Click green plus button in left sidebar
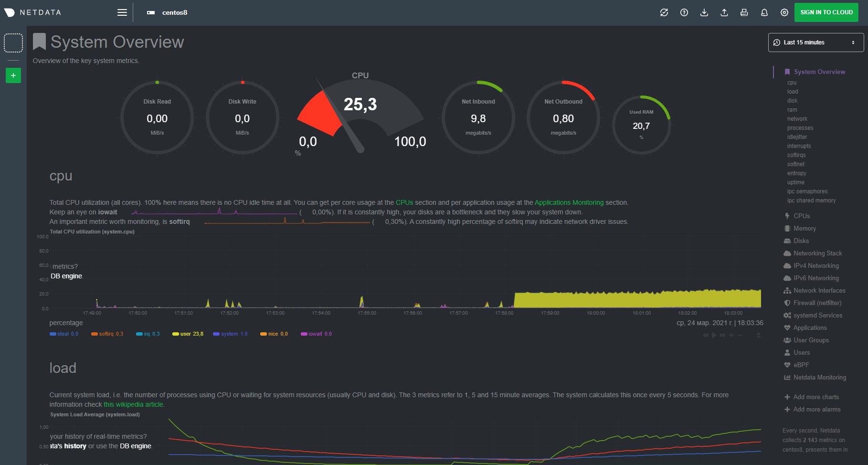868x465 pixels. click(13, 75)
